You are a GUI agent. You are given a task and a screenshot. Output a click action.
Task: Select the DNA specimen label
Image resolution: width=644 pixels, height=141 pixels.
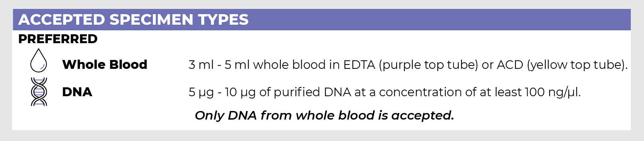tap(77, 92)
